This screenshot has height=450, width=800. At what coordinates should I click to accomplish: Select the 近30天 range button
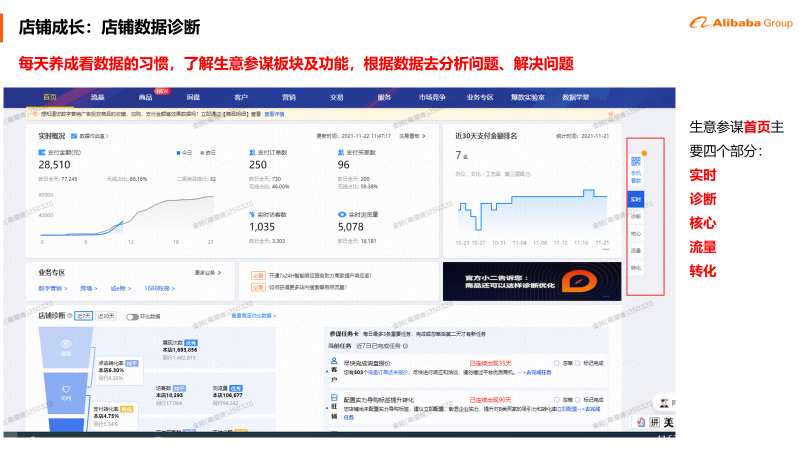tap(106, 316)
